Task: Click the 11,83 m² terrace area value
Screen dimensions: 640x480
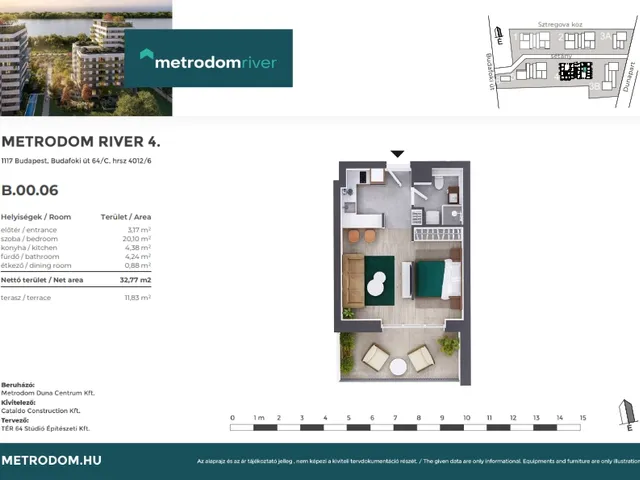Action: (x=138, y=298)
